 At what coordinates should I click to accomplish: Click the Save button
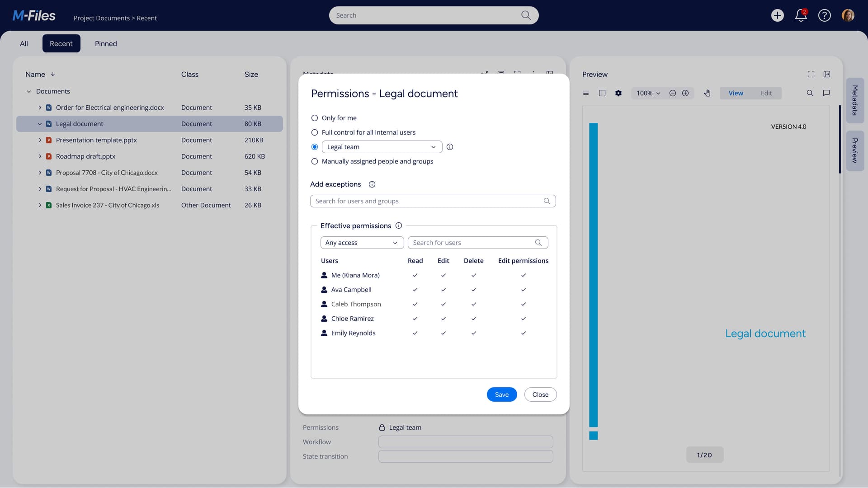(x=502, y=394)
